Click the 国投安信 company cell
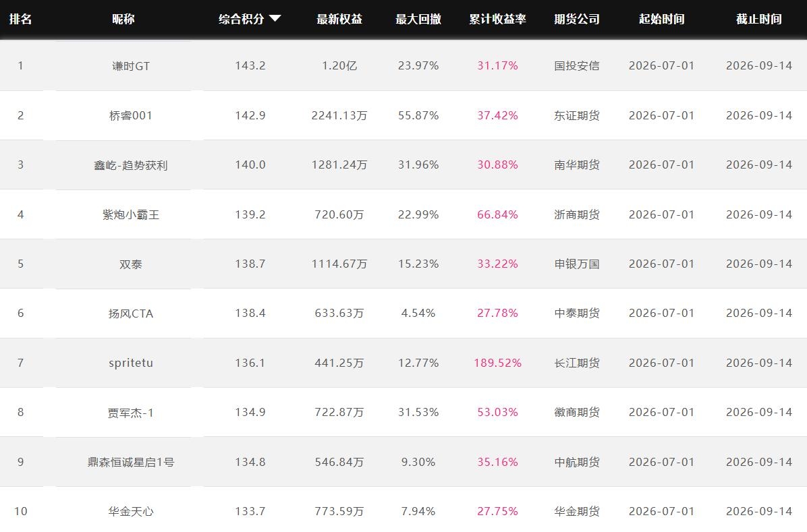 coord(577,66)
